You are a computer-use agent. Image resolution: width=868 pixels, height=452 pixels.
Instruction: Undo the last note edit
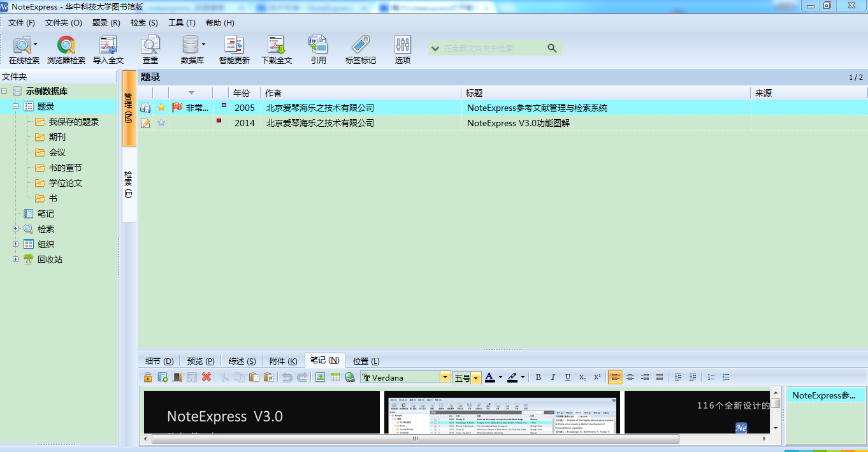[x=287, y=377]
